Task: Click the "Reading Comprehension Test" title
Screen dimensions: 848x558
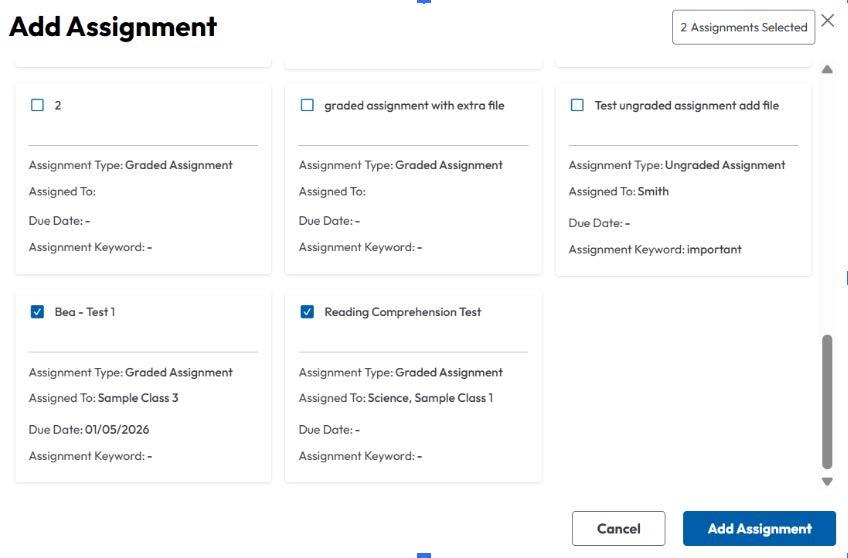Action: pos(402,312)
